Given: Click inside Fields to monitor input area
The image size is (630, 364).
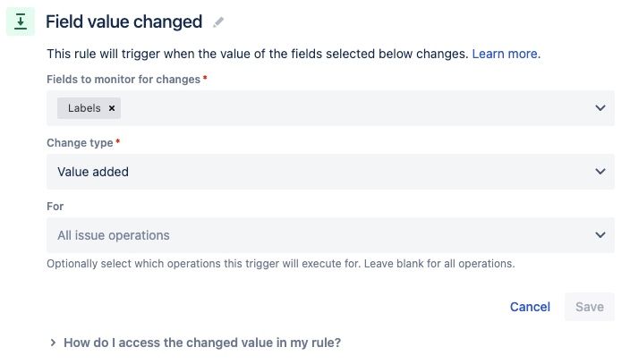Looking at the screenshot, I should (x=358, y=108).
